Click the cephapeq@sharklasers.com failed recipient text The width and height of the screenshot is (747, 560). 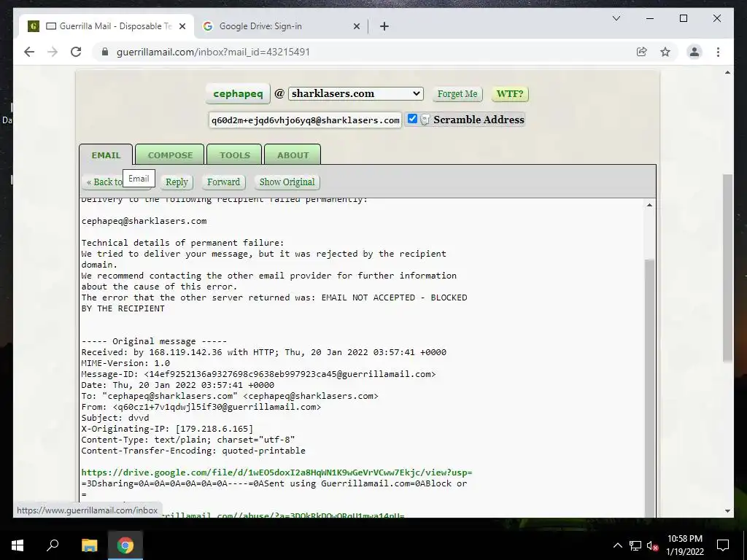[144, 221]
